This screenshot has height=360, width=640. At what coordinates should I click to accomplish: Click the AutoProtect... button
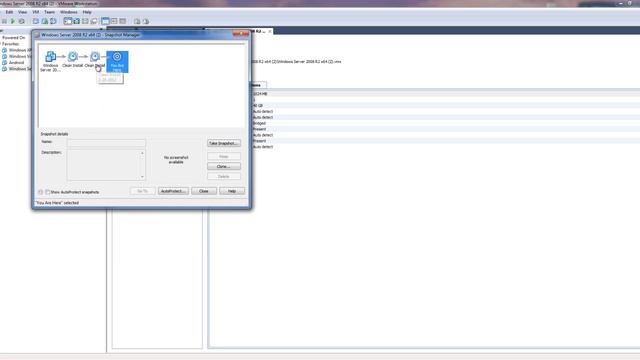[173, 191]
